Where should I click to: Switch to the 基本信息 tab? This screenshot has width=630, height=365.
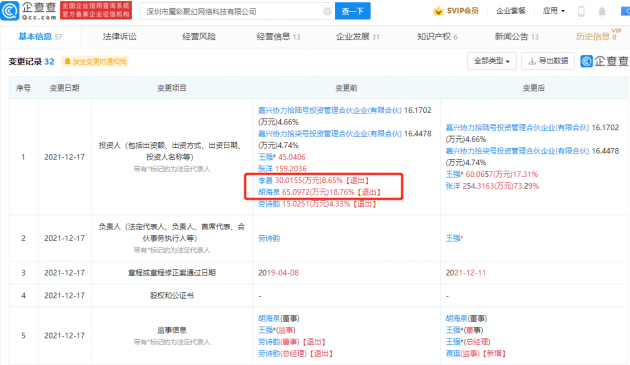tap(40, 37)
